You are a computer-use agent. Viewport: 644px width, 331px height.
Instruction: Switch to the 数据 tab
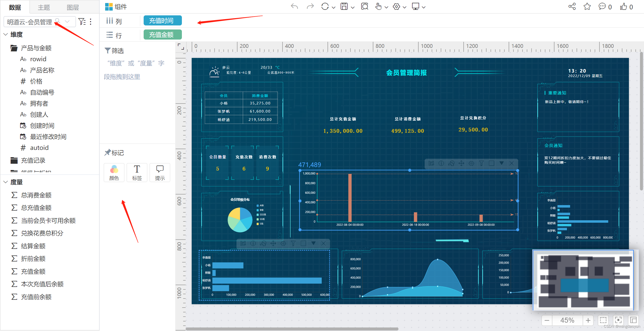click(x=15, y=7)
